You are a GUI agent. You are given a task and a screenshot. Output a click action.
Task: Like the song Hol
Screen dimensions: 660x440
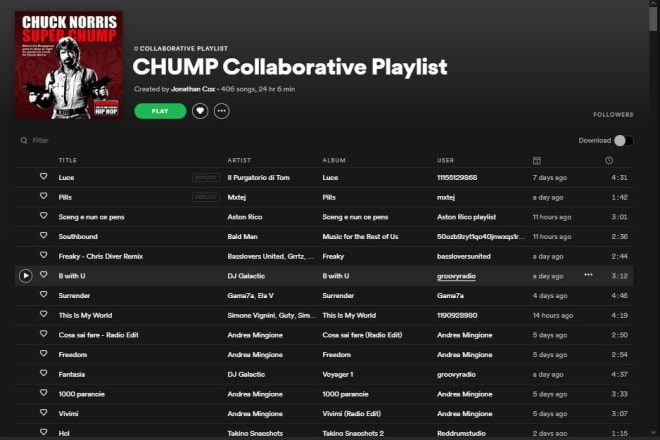(43, 432)
